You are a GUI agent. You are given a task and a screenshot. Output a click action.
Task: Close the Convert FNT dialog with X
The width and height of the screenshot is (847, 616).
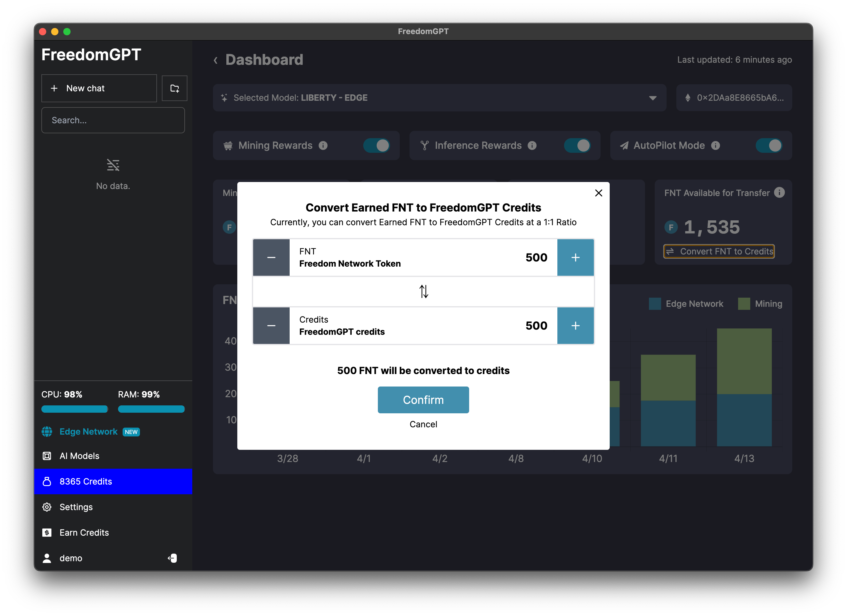[x=598, y=193]
